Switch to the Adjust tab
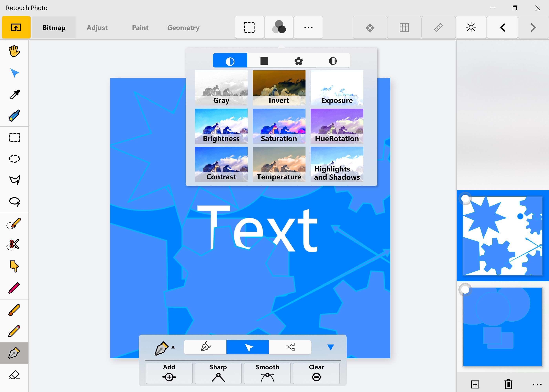Image resolution: width=549 pixels, height=392 pixels. click(97, 27)
